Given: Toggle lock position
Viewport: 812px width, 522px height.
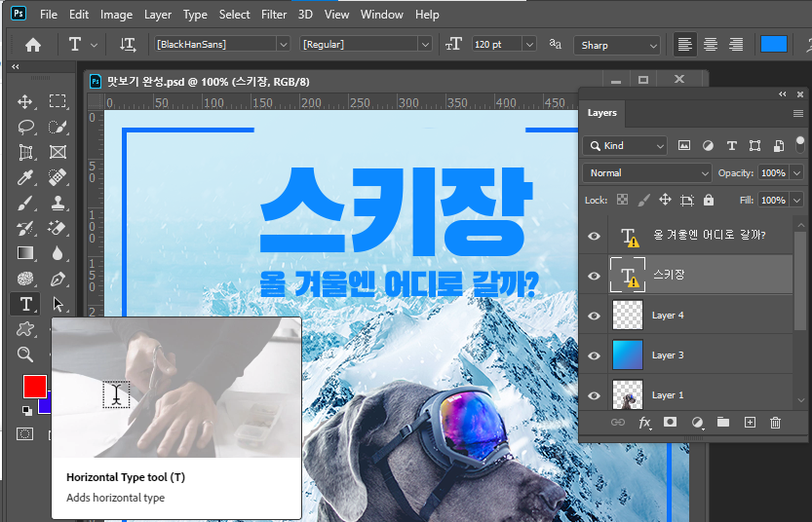Looking at the screenshot, I should tap(665, 200).
